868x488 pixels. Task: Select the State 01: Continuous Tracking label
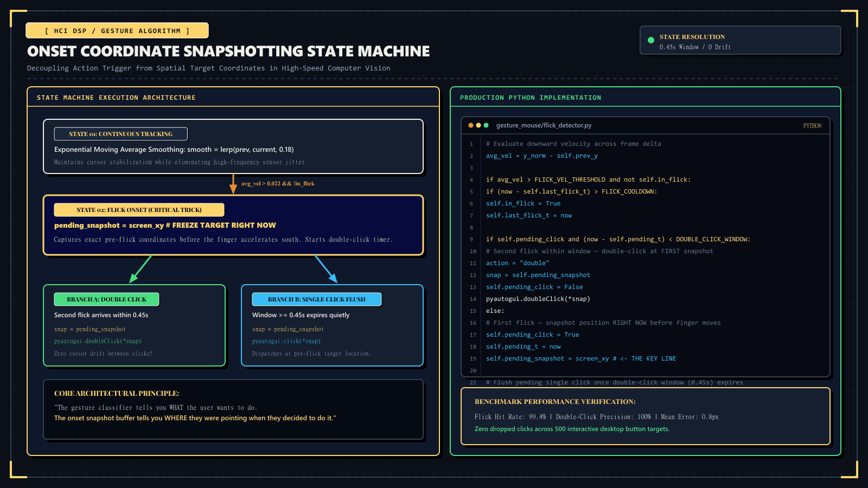coord(121,134)
